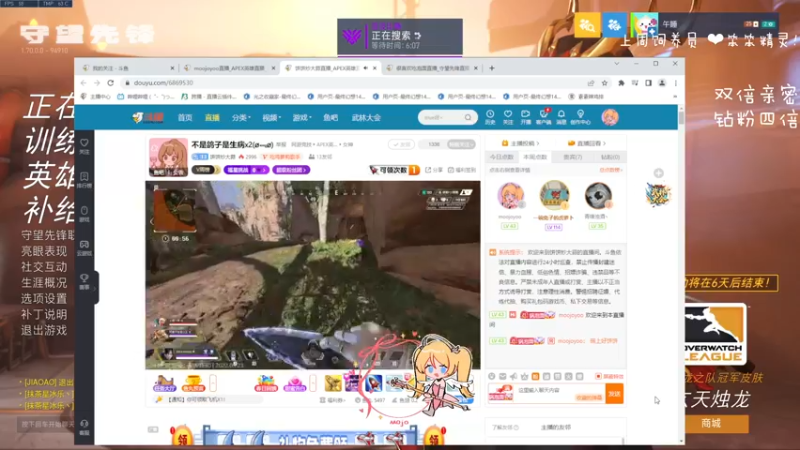Select 退出游戏 in Overwatch menu
The width and height of the screenshot is (800, 450).
pos(44,330)
